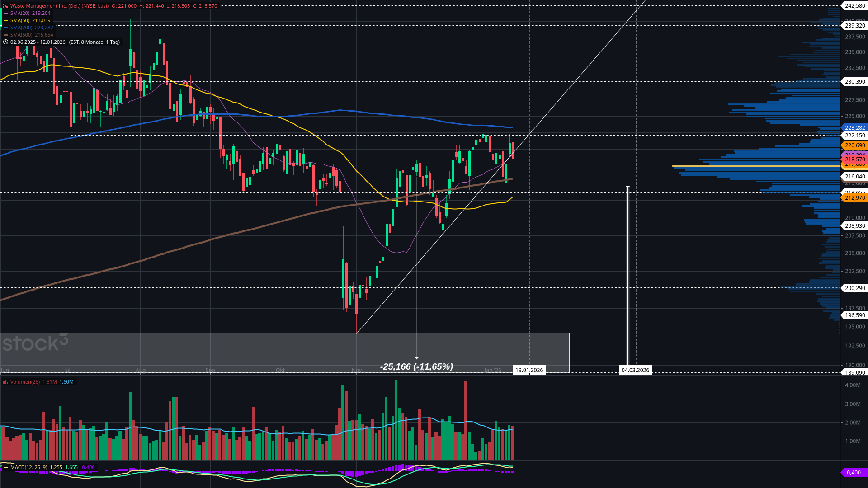Click the candlestick chart type icon
Image resolution: width=868 pixels, height=488 pixels.
[5, 6]
